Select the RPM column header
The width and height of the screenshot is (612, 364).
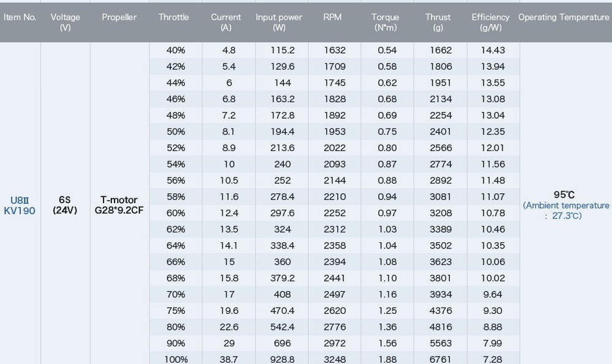pos(332,17)
